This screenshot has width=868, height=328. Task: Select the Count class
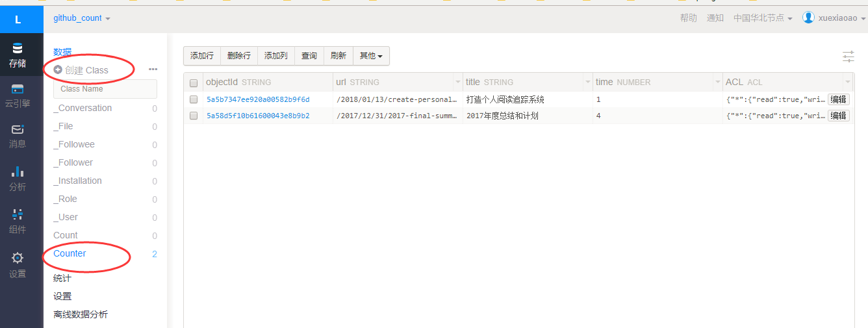[66, 235]
